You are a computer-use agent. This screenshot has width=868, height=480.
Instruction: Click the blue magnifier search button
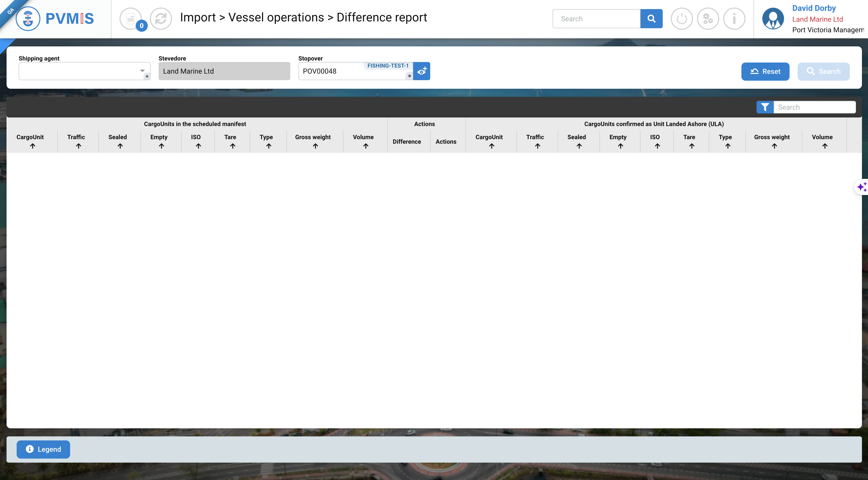(x=651, y=19)
